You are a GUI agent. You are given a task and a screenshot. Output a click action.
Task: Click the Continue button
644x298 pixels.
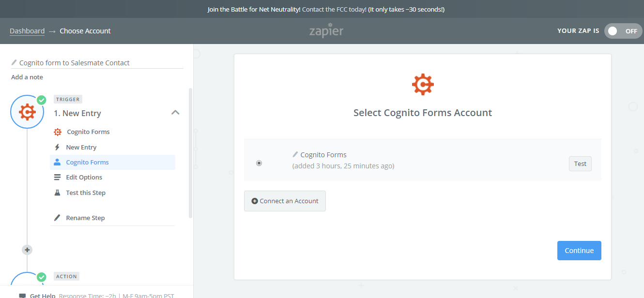tap(579, 251)
